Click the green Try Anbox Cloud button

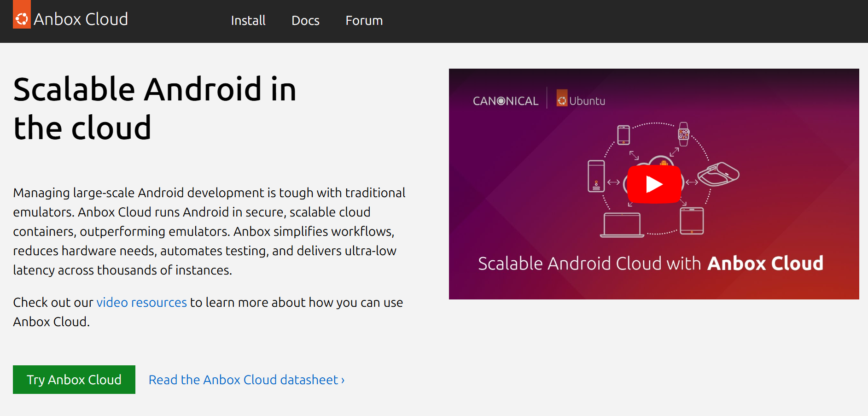pyautogui.click(x=74, y=380)
